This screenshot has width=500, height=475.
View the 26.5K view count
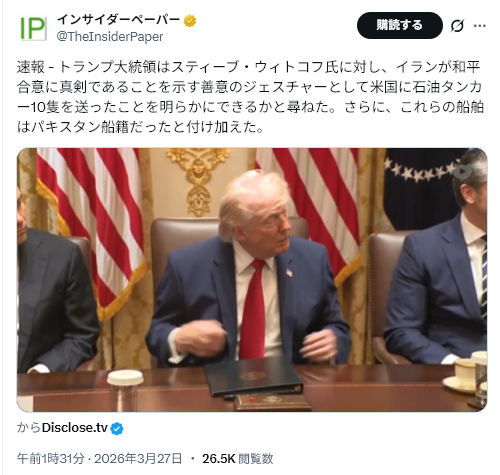[219, 459]
